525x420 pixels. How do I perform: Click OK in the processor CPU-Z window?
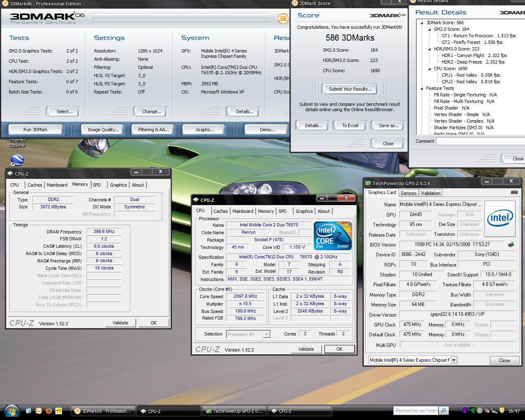[339, 349]
